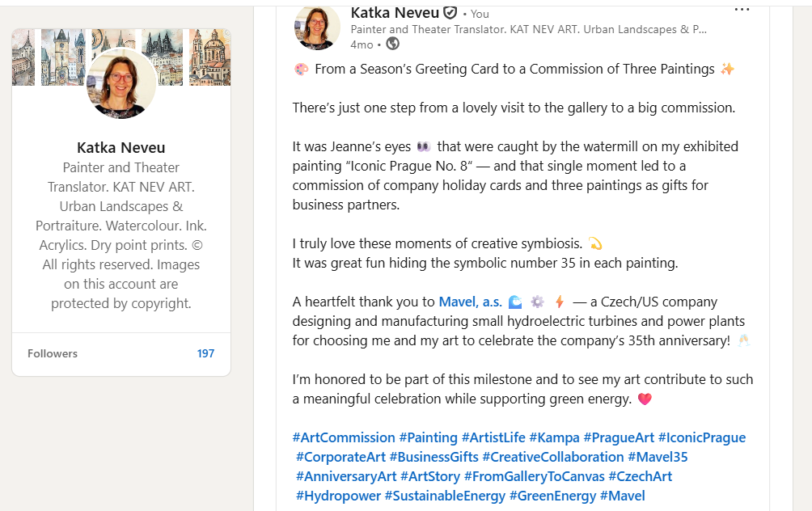This screenshot has width=812, height=511.
Task: Click the Followers label in the profile card
Action: [x=53, y=353]
